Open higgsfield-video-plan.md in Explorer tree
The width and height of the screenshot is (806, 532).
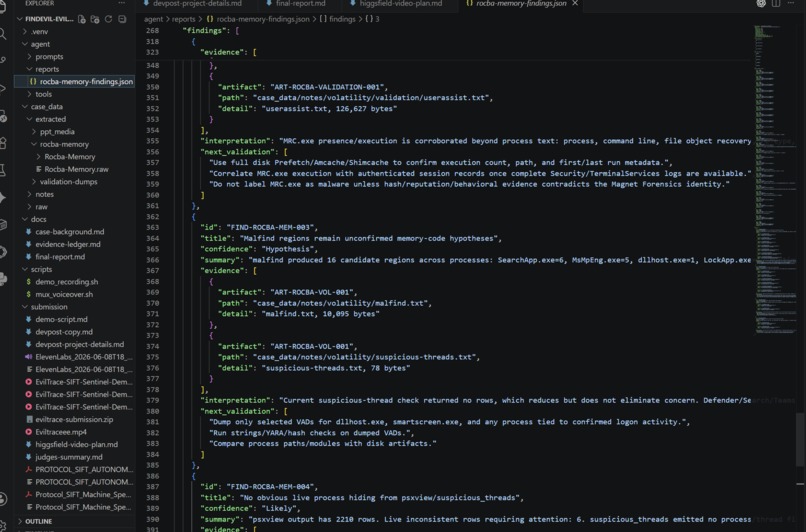(x=75, y=444)
